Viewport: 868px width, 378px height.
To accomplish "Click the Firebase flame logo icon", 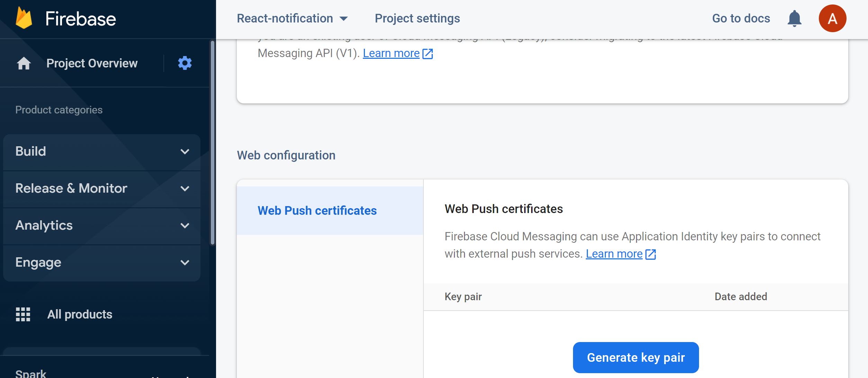I will click(x=24, y=18).
